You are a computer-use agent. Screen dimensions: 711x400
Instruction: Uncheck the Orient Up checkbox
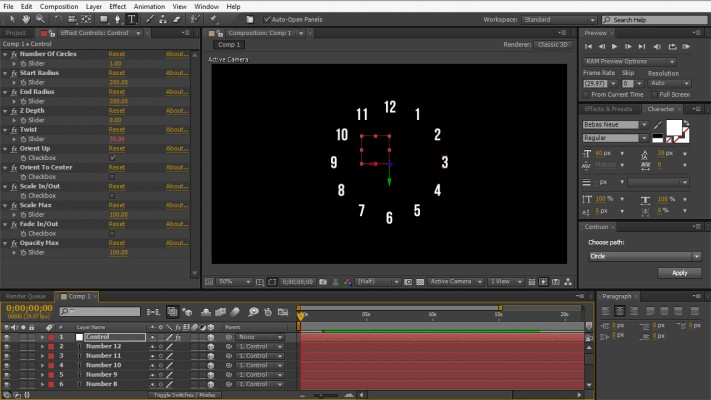point(113,158)
